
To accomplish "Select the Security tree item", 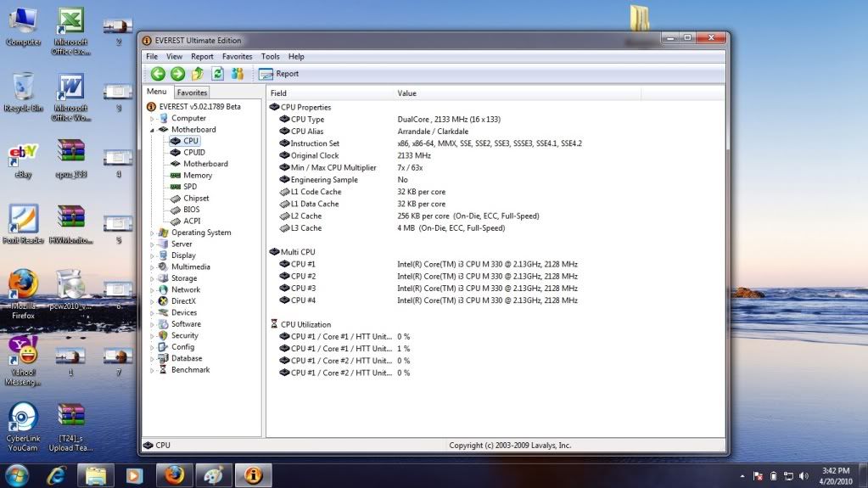I will tap(184, 336).
